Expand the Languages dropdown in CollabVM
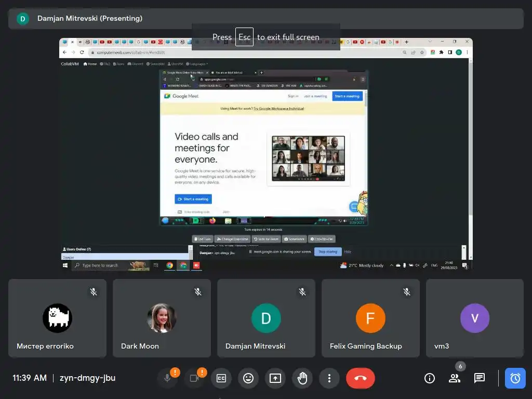 point(197,64)
